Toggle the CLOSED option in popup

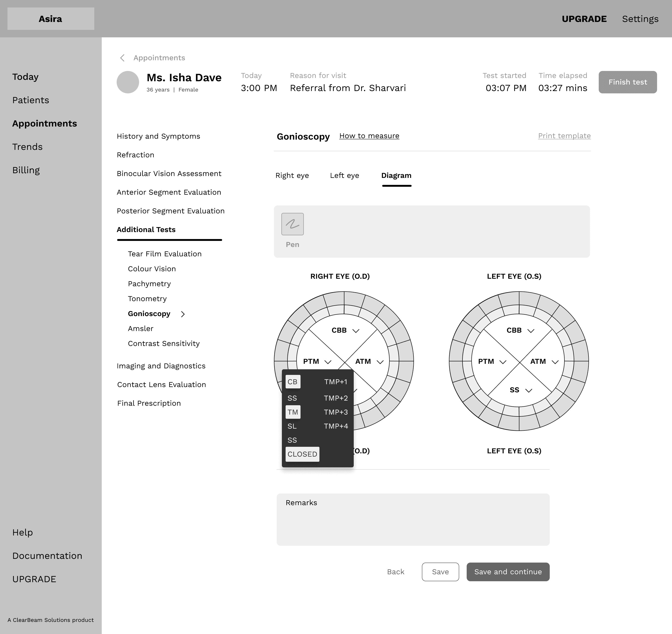[x=302, y=454]
